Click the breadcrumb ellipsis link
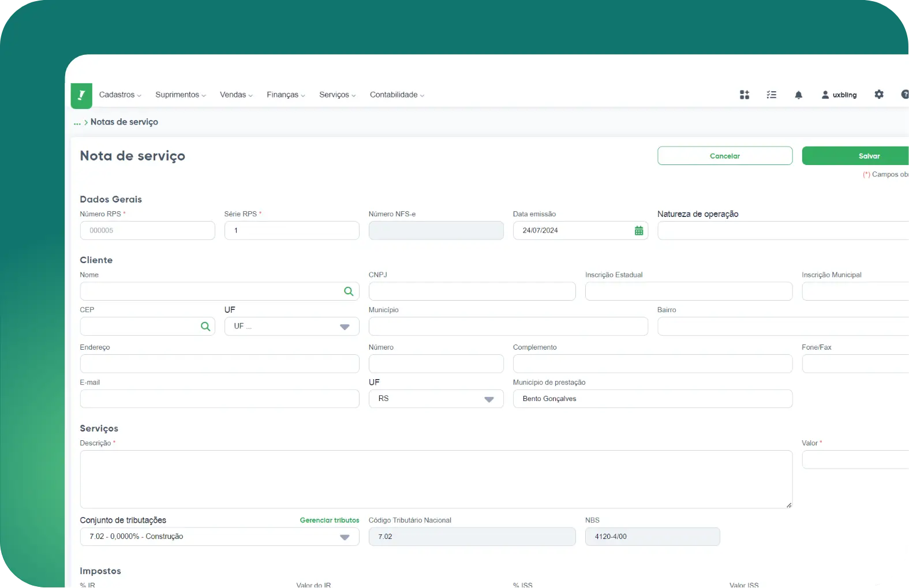This screenshot has height=588, width=909. (x=77, y=122)
